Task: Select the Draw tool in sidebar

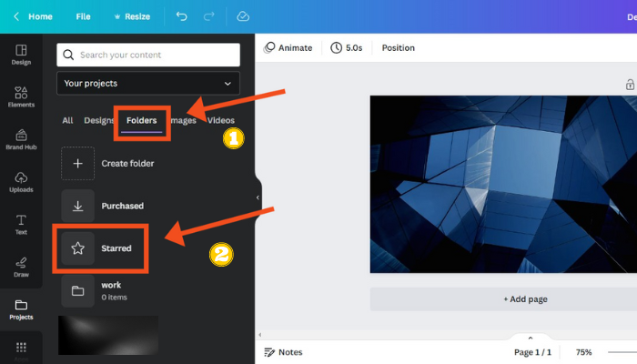Action: point(21,267)
